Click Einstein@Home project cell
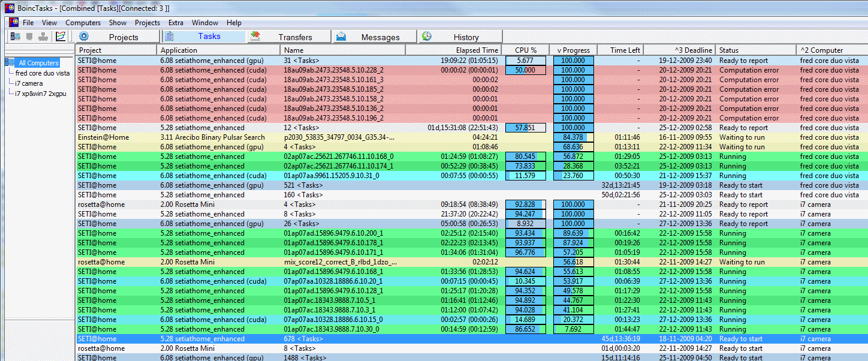Screen dimensions: 868x361 tap(103, 137)
